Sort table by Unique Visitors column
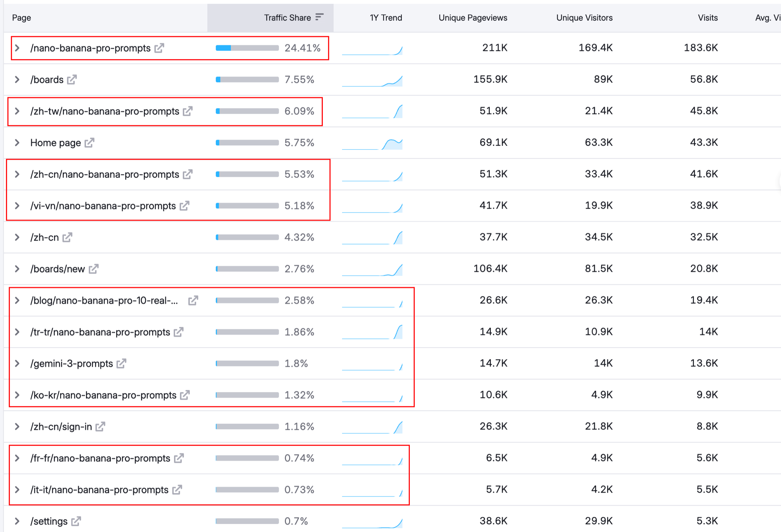 584,18
